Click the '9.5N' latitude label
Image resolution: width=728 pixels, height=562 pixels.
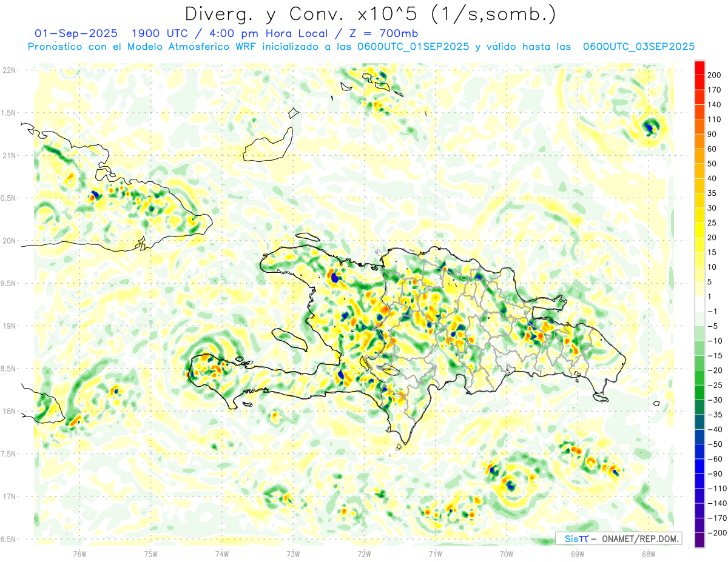coord(9,283)
